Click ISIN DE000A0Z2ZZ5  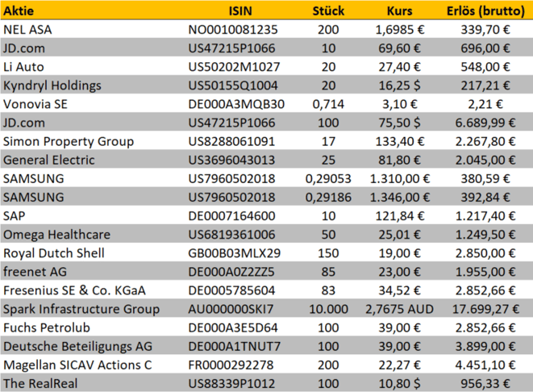coord(231,272)
